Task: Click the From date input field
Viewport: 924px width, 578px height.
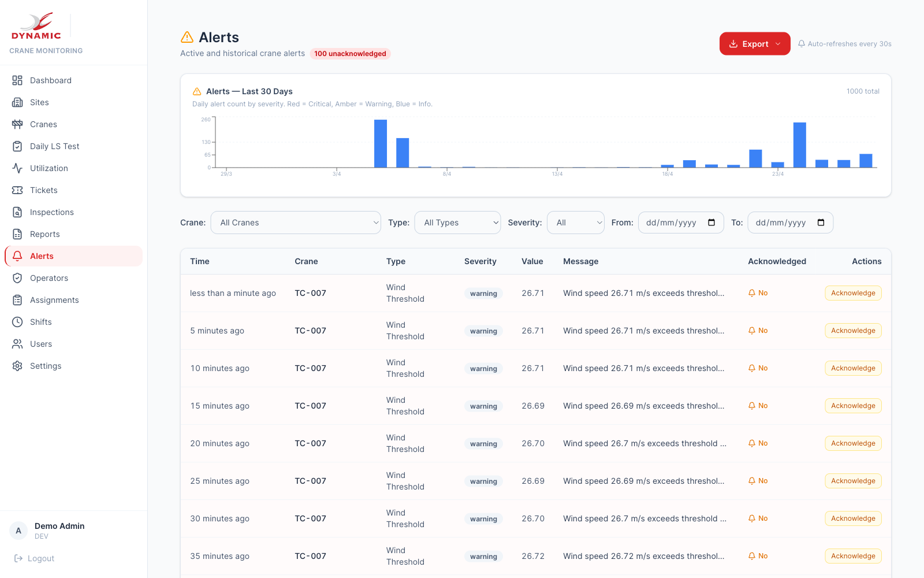Action: coord(680,223)
